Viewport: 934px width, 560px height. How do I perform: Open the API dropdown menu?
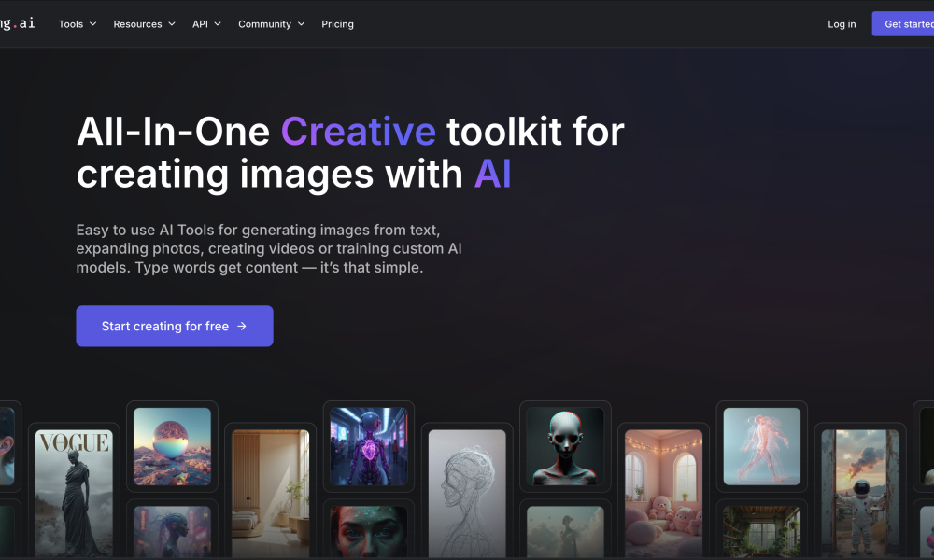206,24
